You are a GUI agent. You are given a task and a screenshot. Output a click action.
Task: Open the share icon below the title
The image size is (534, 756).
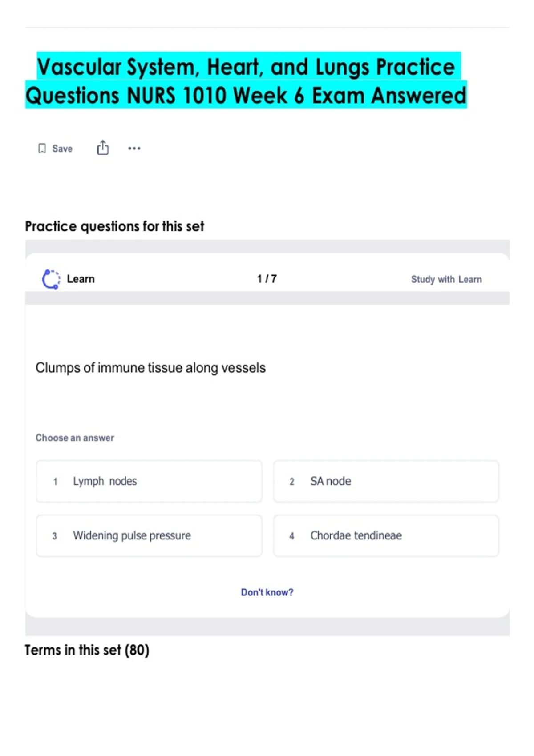pos(103,148)
